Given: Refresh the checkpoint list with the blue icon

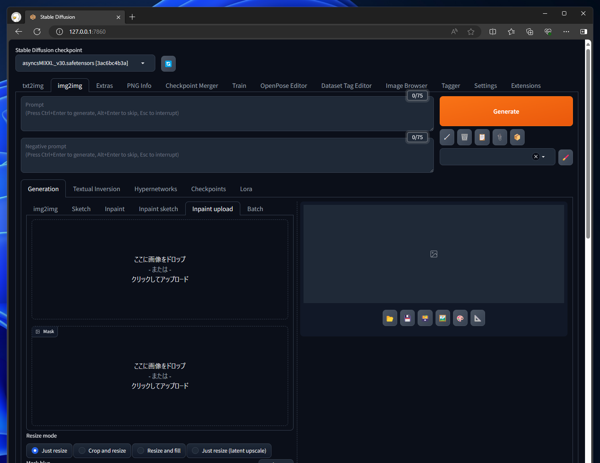Looking at the screenshot, I should (x=168, y=64).
